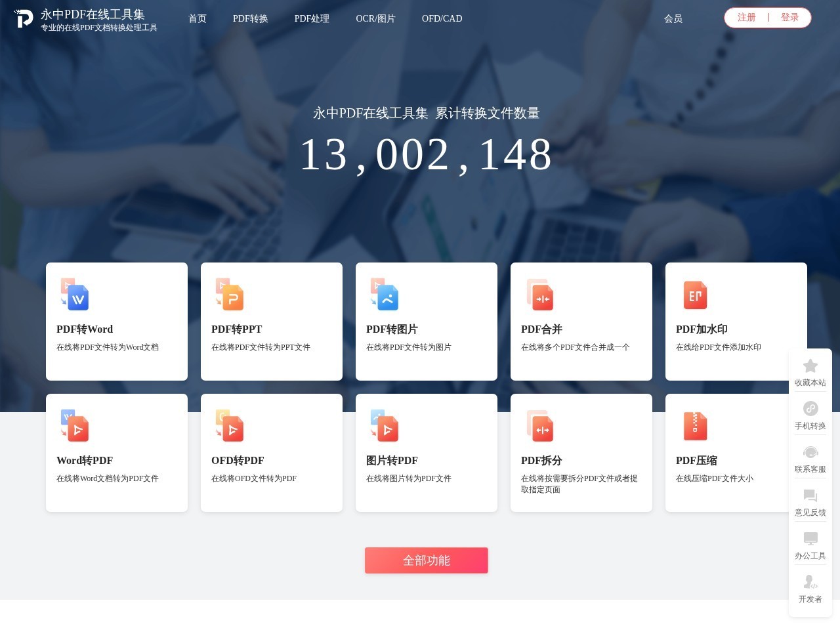The height and width of the screenshot is (630, 840).
Task: Open the PDF转PPT tool icon
Action: click(230, 295)
